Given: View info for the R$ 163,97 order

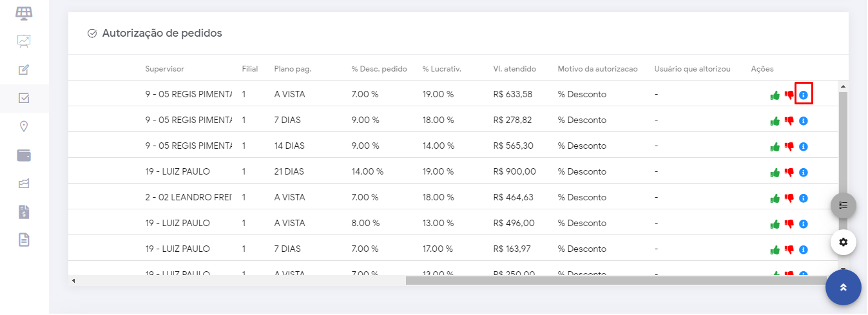Looking at the screenshot, I should 803,249.
